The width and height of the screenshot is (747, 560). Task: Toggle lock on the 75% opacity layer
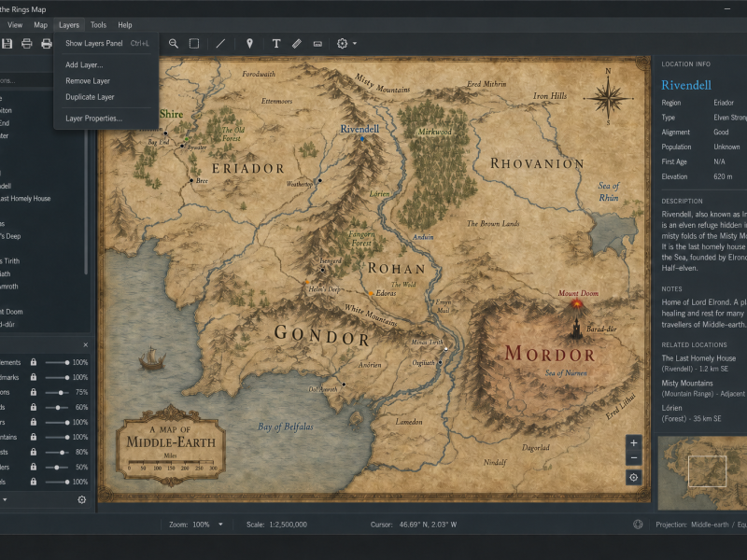(x=34, y=392)
